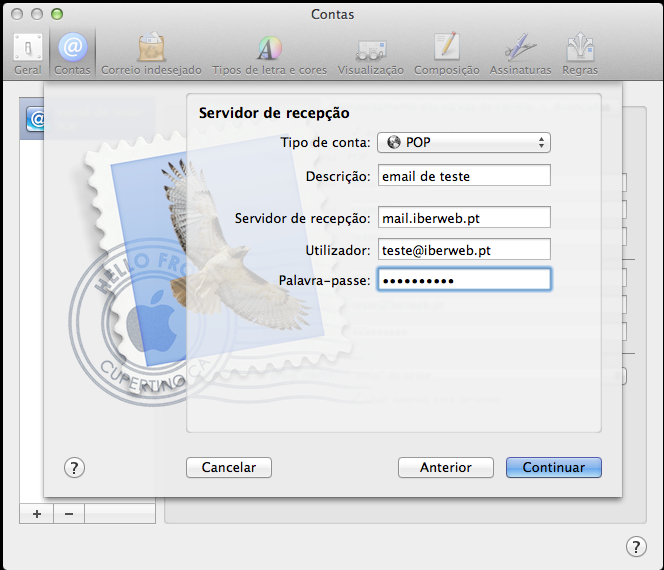Click the Utilizador input field
The width and height of the screenshot is (664, 570).
coord(463,250)
